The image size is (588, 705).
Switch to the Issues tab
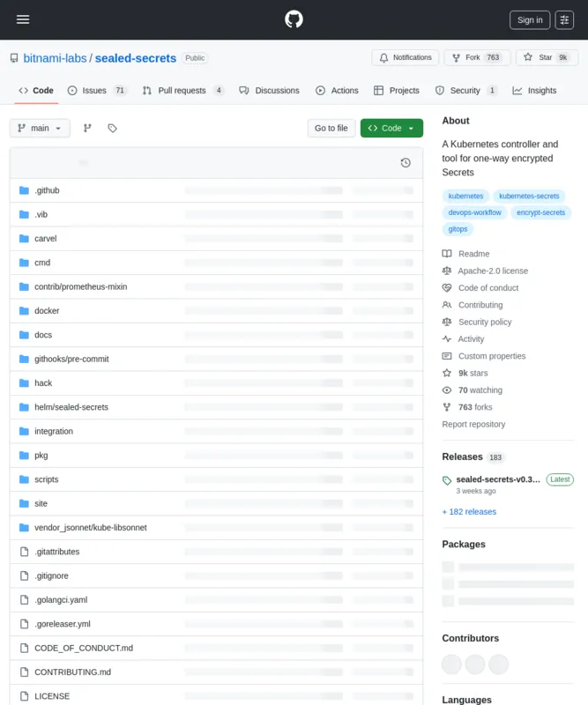click(93, 90)
